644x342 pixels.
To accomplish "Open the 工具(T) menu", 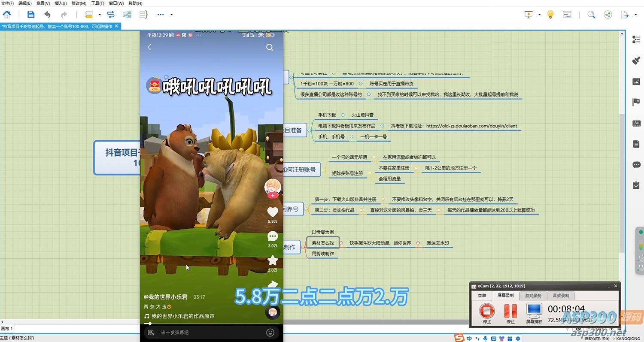I will point(98,3).
